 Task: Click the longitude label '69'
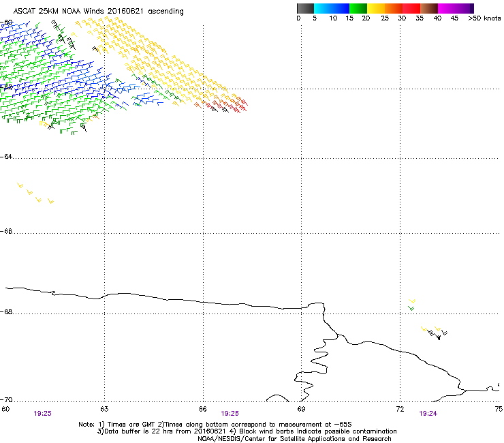click(x=301, y=409)
